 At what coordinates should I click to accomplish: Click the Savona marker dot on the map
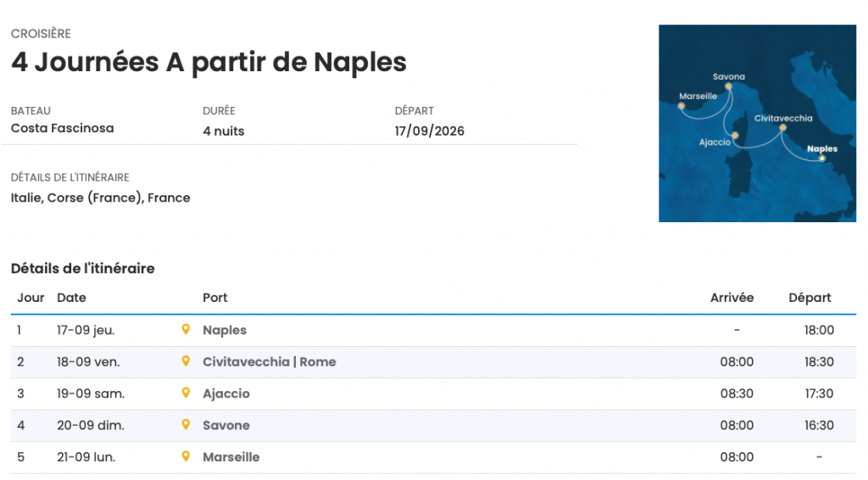point(728,86)
